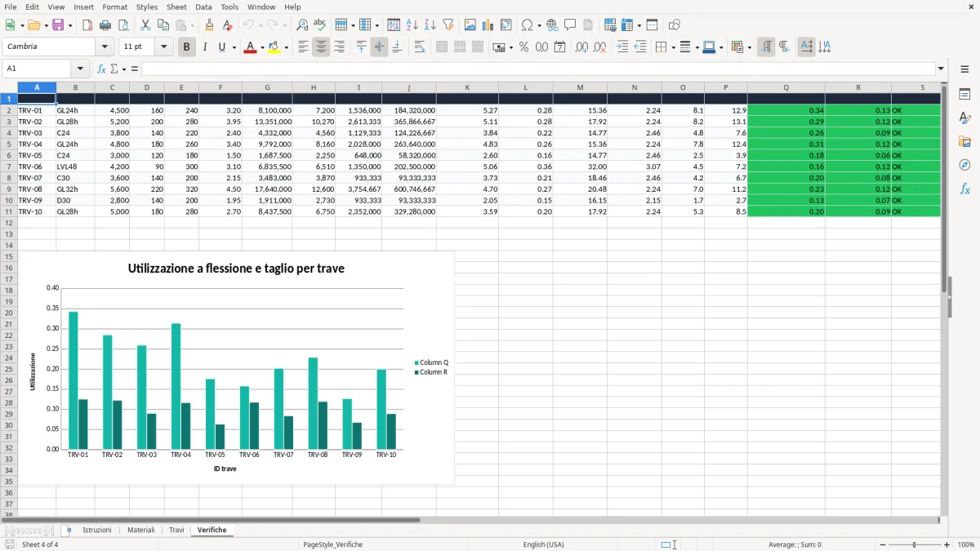Image resolution: width=980 pixels, height=551 pixels.
Task: Click the AutoFilter funnel icon
Action: (x=448, y=25)
